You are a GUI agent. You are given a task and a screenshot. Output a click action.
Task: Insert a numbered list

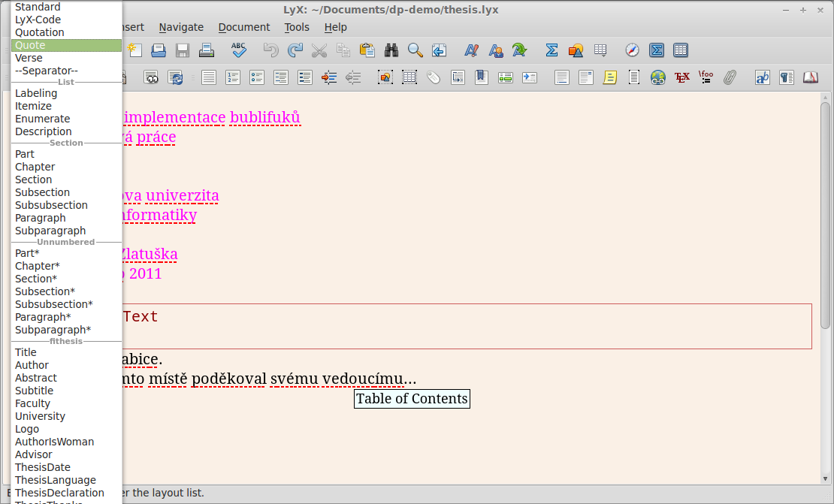233,77
